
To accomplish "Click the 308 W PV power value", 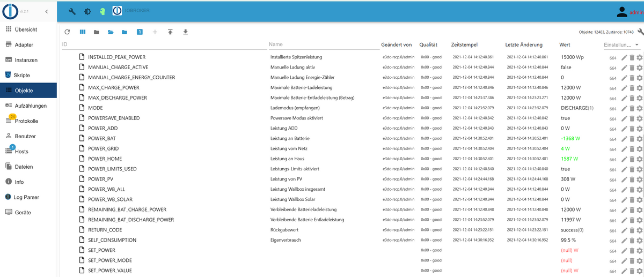I will [x=568, y=179].
